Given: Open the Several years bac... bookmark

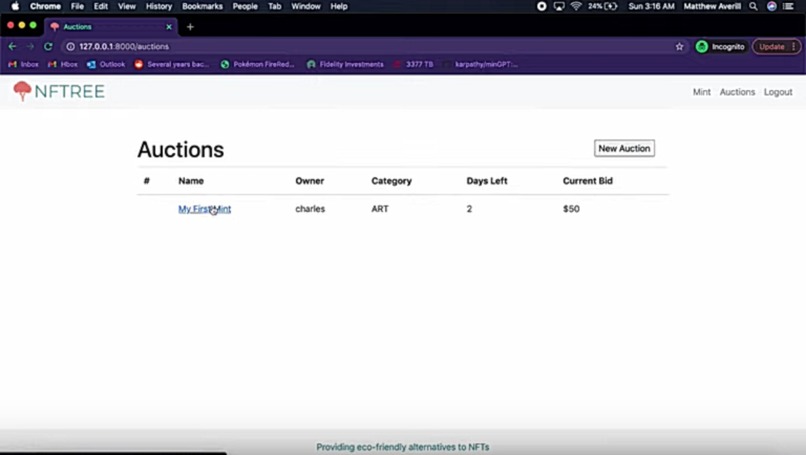Looking at the screenshot, I should [x=172, y=64].
